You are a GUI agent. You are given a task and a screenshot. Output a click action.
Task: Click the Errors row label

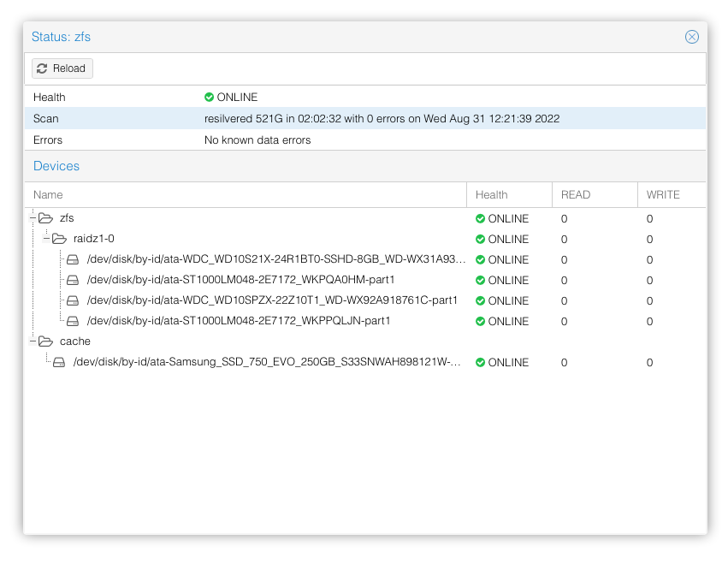click(48, 140)
